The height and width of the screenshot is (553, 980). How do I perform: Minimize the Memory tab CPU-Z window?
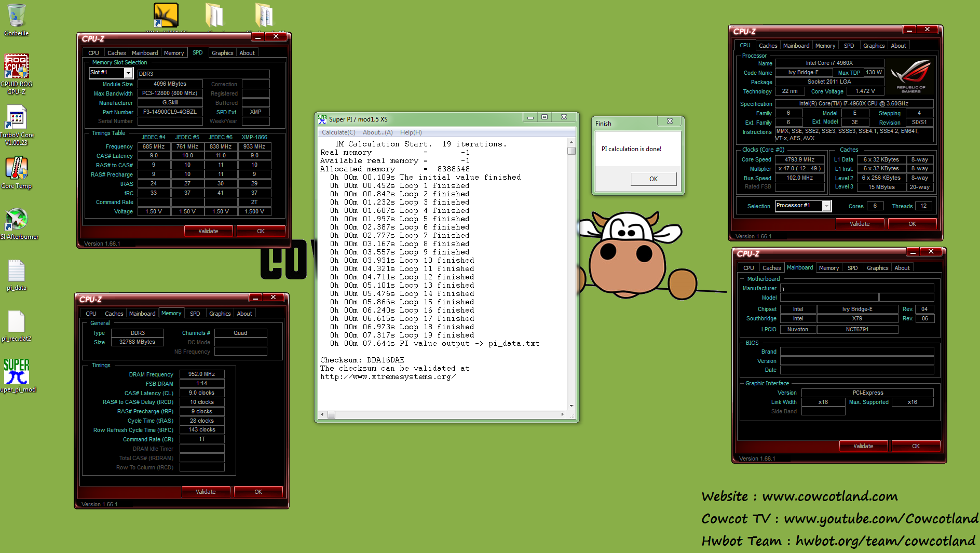(255, 297)
